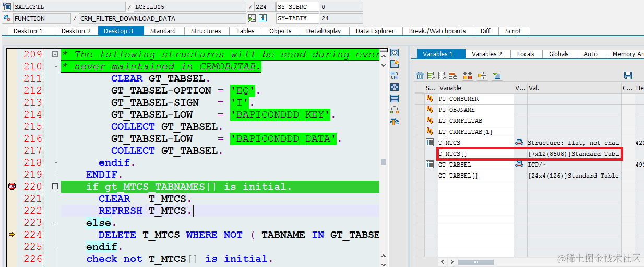The width and height of the screenshot is (644, 267).
Task: Switch to the Desktop 1 tab
Action: click(x=28, y=31)
